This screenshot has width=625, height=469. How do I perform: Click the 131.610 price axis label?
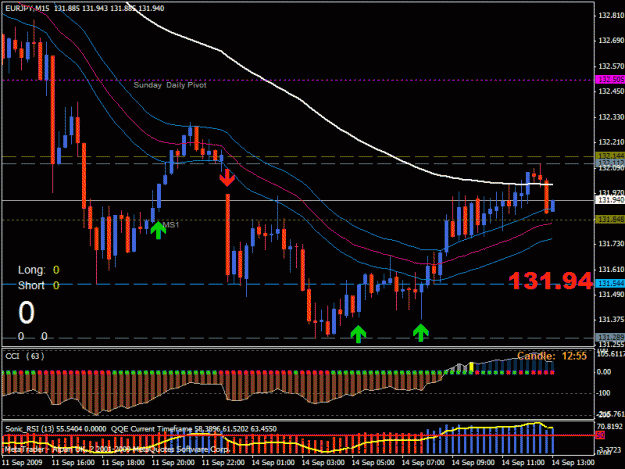[610, 269]
